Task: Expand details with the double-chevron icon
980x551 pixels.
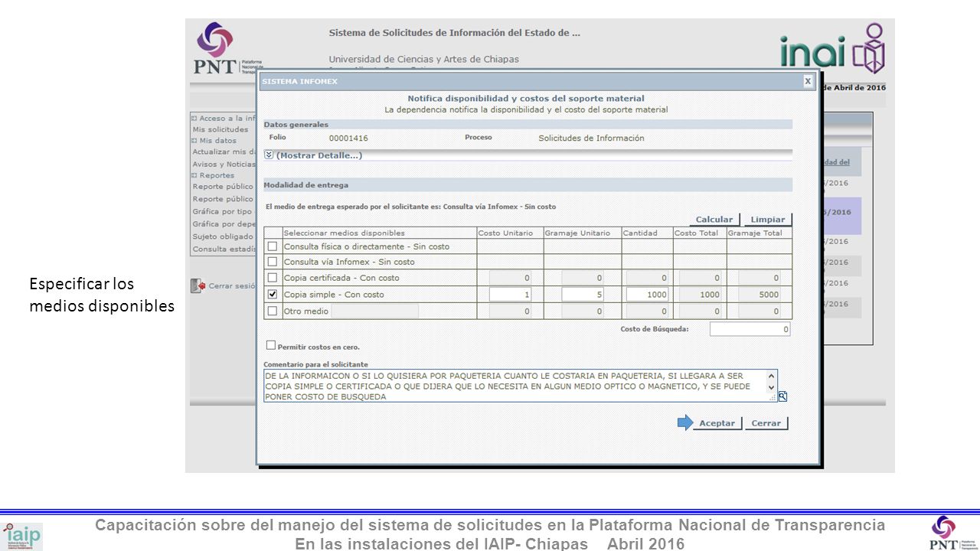Action: click(x=269, y=155)
